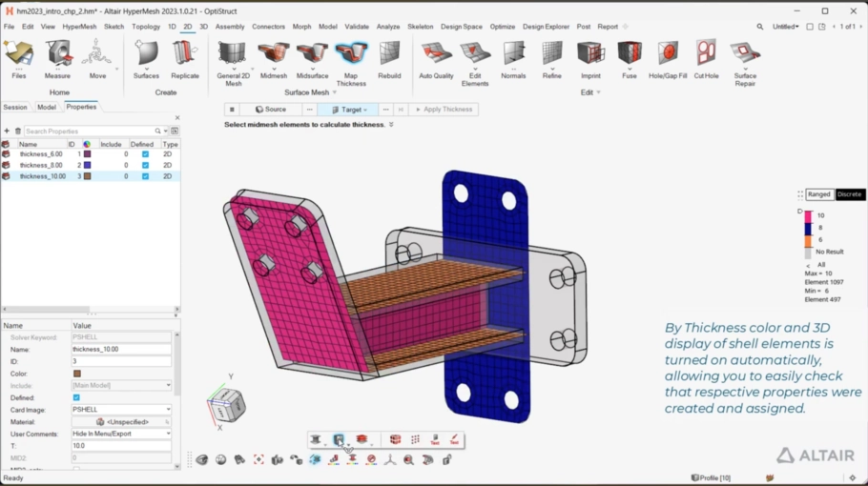The width and height of the screenshot is (868, 486).
Task: Click the guide bar hamburger menu button
Action: pyautogui.click(x=232, y=110)
